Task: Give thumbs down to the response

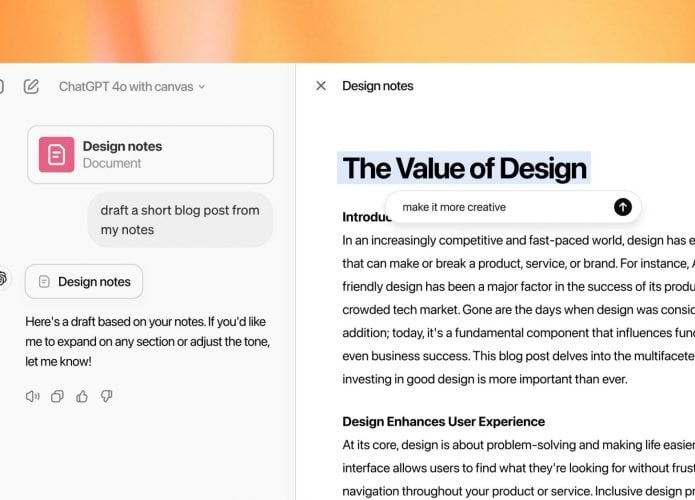Action: [x=106, y=396]
